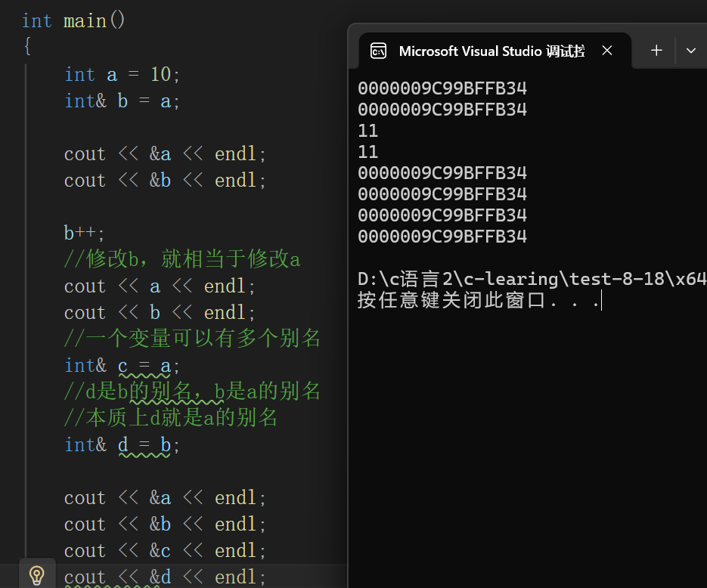
Task: Click the comment '//一个变量可以有多个别名'
Action: pyautogui.click(x=192, y=339)
